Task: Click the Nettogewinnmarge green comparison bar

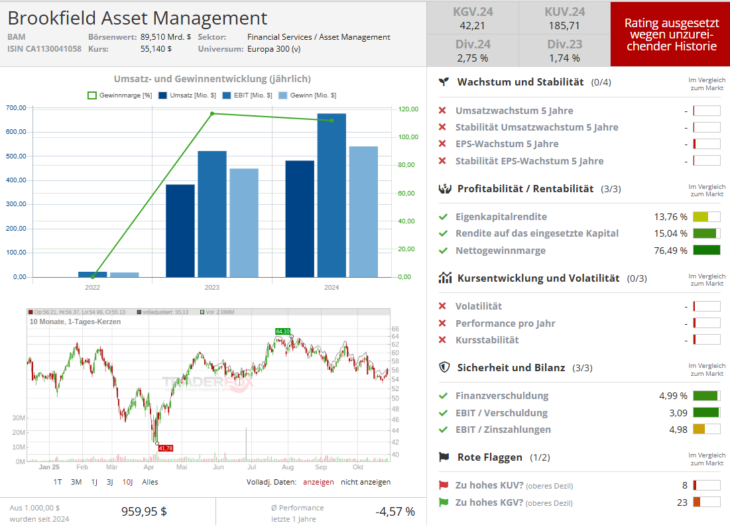Action: 706,251
